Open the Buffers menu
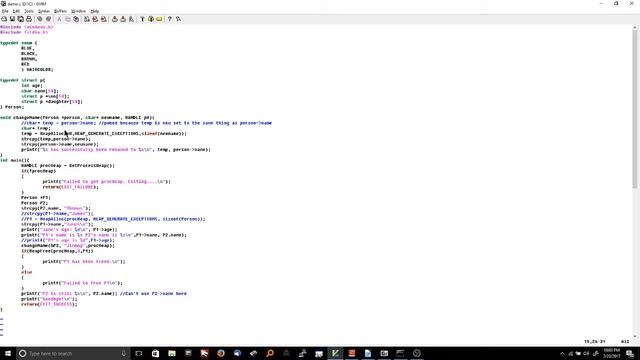 60,11
